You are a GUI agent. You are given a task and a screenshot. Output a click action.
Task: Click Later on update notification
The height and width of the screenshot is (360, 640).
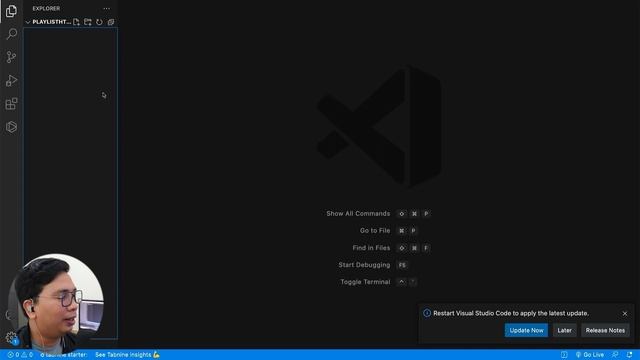564,330
